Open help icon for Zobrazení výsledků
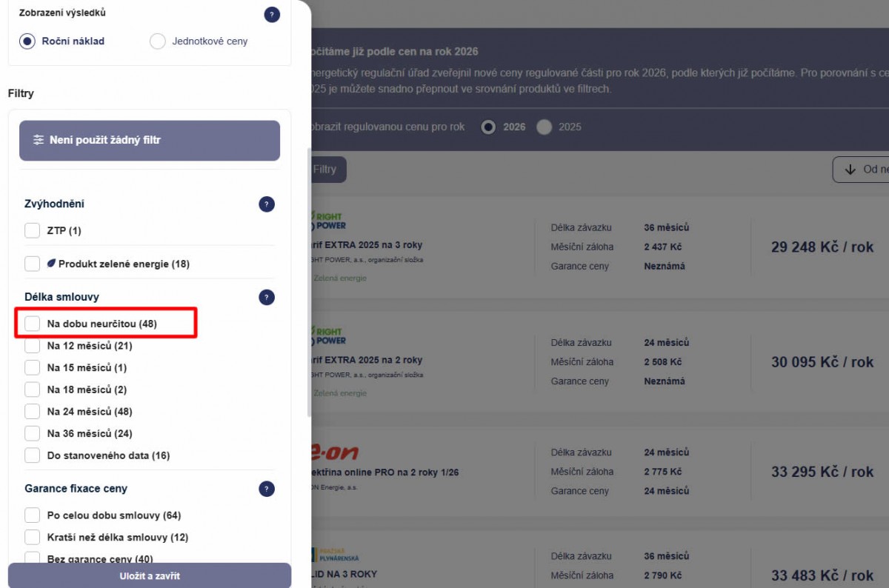Viewport: 889px width, 588px height. pyautogui.click(x=272, y=14)
